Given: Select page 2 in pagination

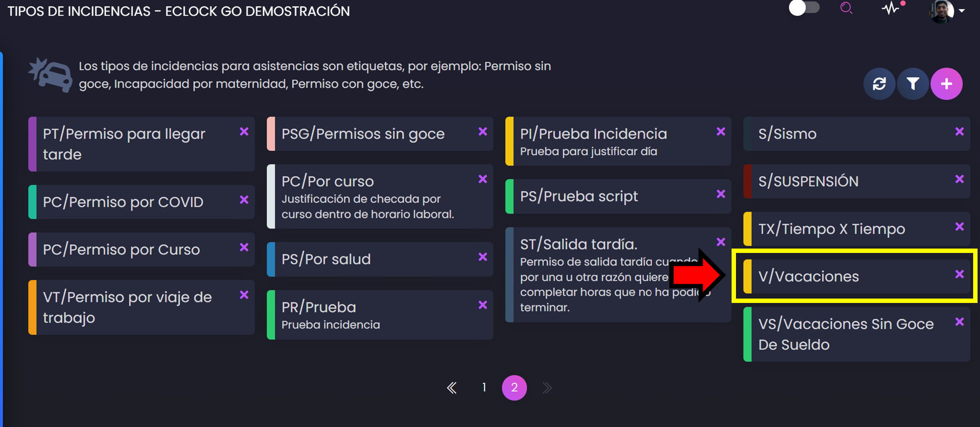Looking at the screenshot, I should tap(514, 388).
